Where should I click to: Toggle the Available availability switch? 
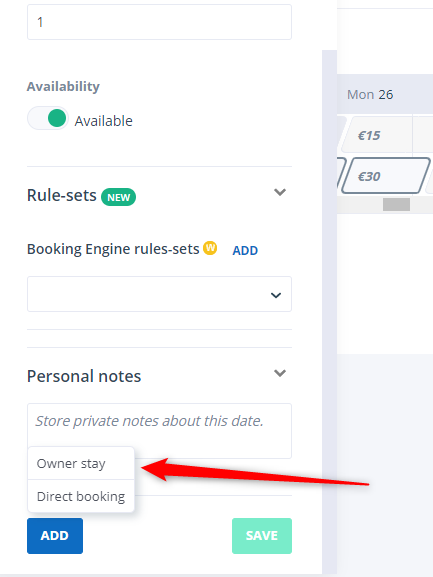click(x=48, y=118)
